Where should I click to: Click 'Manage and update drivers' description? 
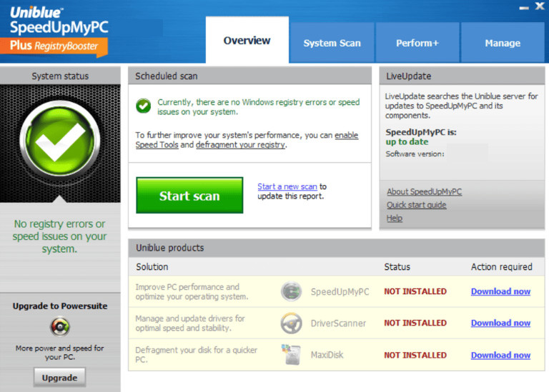tap(190, 323)
